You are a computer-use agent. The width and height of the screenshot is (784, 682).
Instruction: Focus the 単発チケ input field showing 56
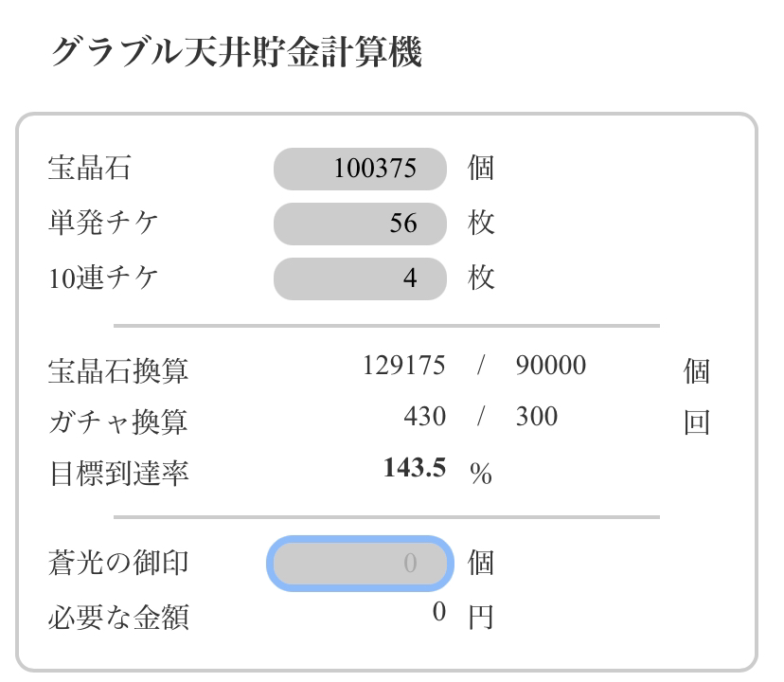[x=360, y=224]
